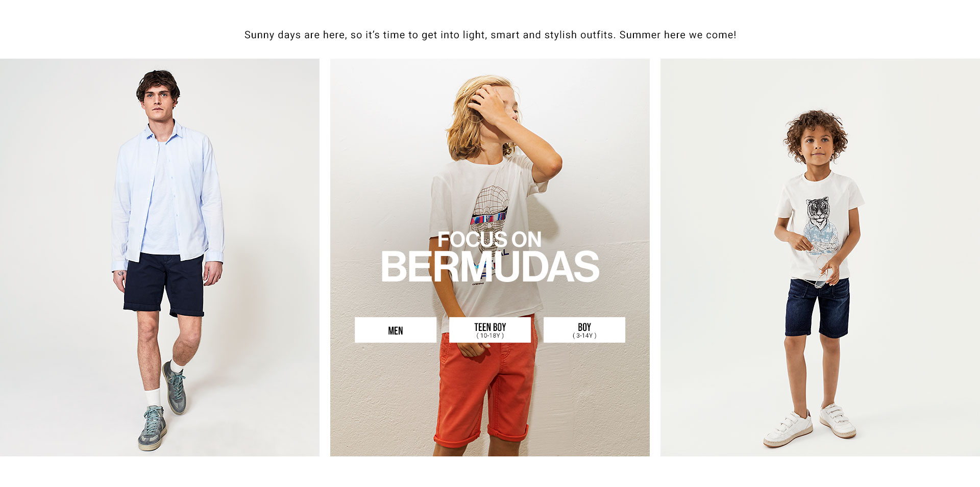The height and width of the screenshot is (487, 980).
Task: Choose the BOY (3-14Y) button
Action: (x=584, y=330)
